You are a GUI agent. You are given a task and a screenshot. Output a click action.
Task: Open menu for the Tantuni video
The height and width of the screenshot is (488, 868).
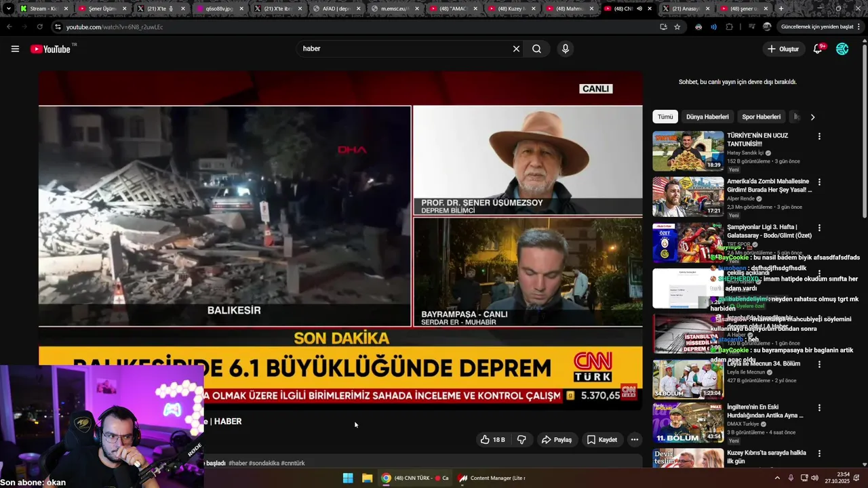[819, 136]
